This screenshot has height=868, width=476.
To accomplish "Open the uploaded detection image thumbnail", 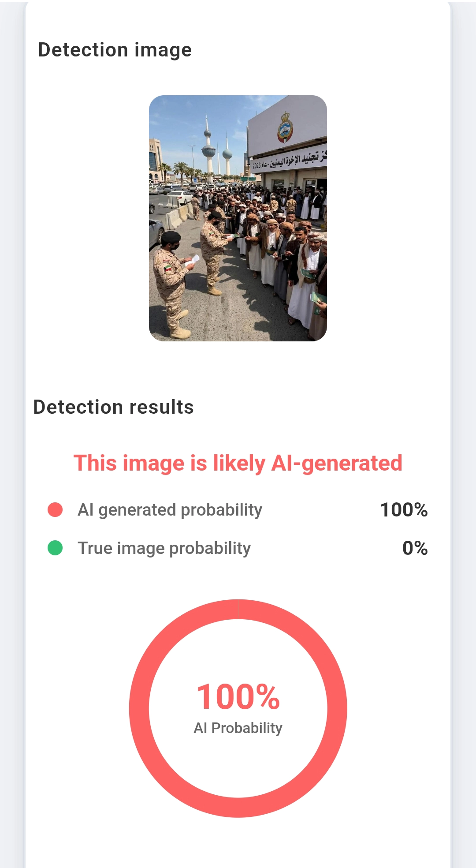I will pyautogui.click(x=238, y=218).
